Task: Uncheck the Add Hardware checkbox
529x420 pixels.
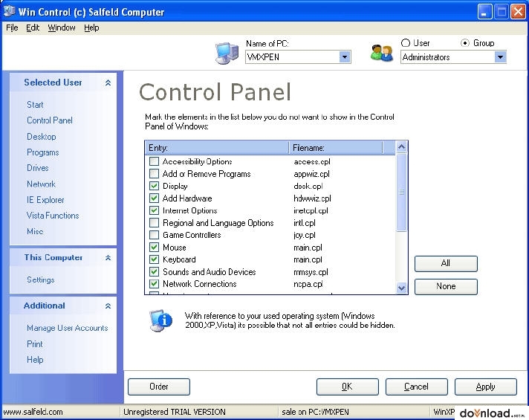Action: [155, 198]
